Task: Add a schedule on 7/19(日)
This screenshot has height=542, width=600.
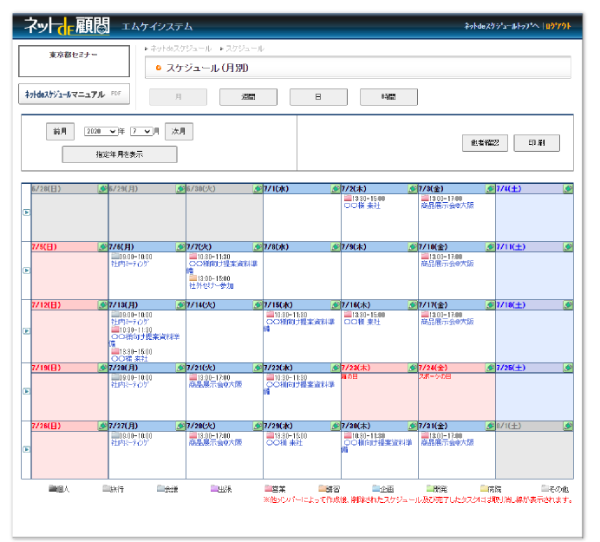Action: click(103, 368)
